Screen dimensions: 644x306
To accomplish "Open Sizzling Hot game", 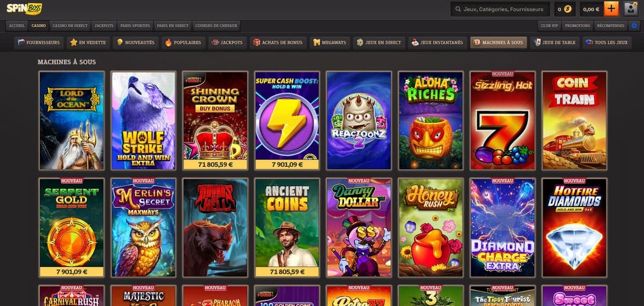I will pyautogui.click(x=503, y=121).
